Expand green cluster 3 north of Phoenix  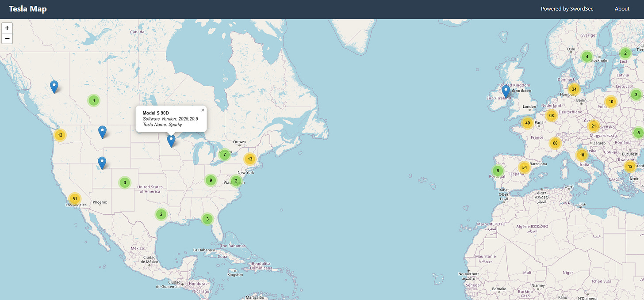(125, 182)
